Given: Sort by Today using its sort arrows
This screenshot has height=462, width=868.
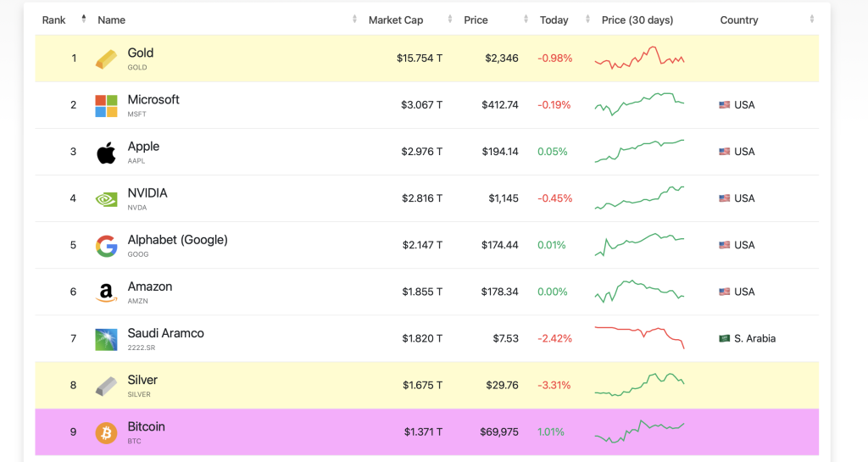Looking at the screenshot, I should coord(587,19).
